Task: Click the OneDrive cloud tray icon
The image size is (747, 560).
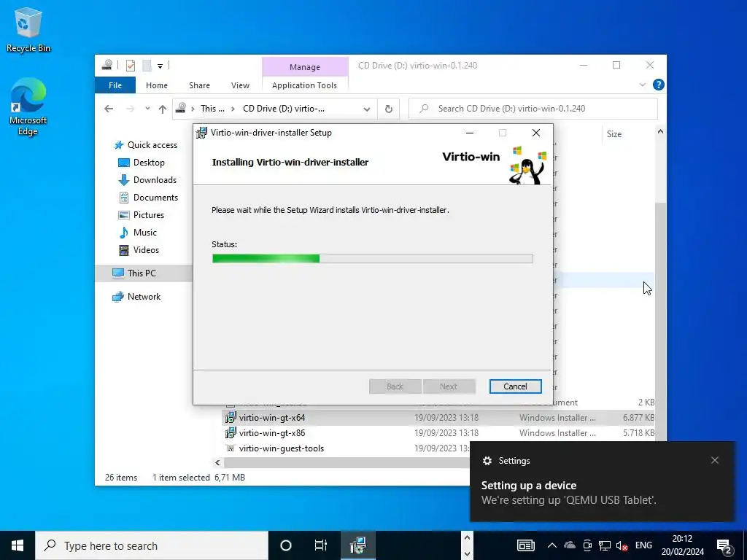Action: [570, 545]
